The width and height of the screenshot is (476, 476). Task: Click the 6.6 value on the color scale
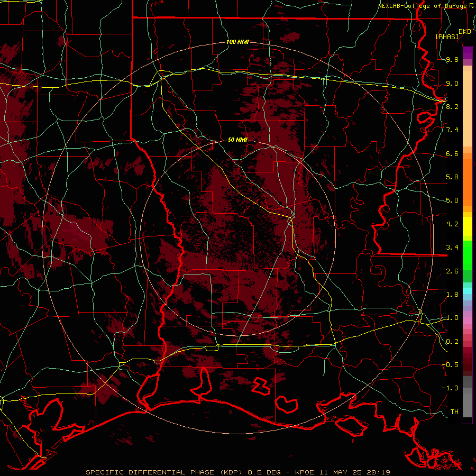[452, 153]
